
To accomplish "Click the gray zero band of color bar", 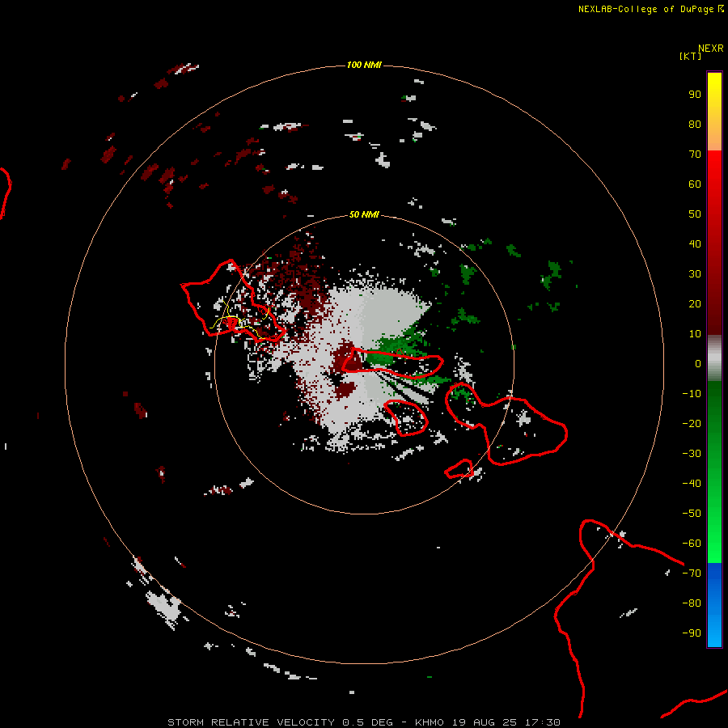I will (714, 358).
